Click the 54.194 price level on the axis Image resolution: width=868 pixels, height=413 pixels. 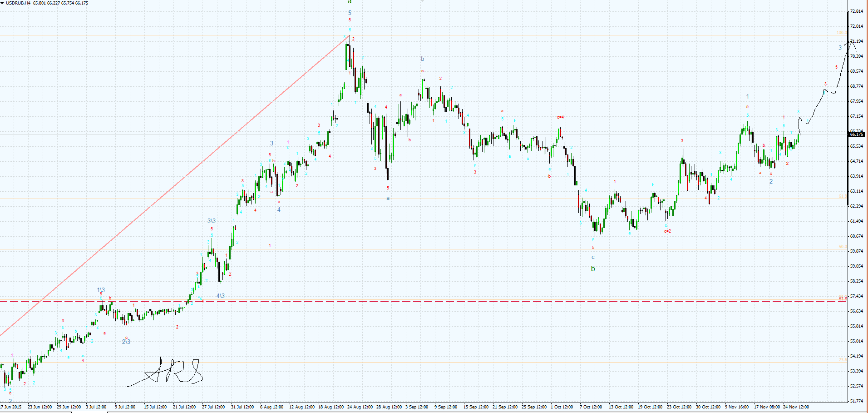(857, 356)
